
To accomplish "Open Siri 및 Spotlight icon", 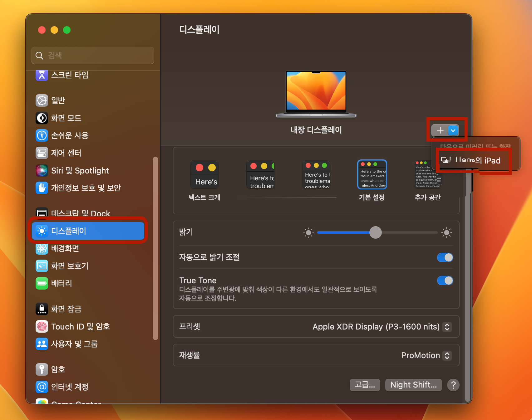I will click(x=42, y=170).
